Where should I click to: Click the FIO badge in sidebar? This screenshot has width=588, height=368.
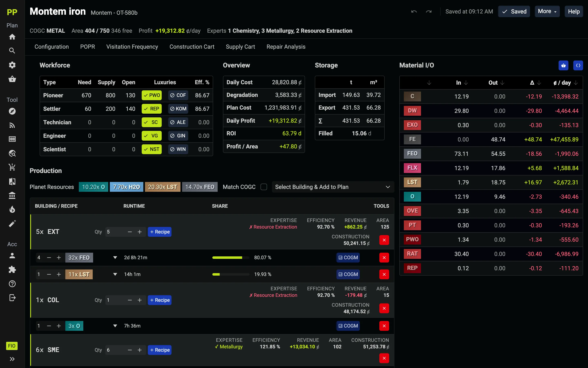12,346
